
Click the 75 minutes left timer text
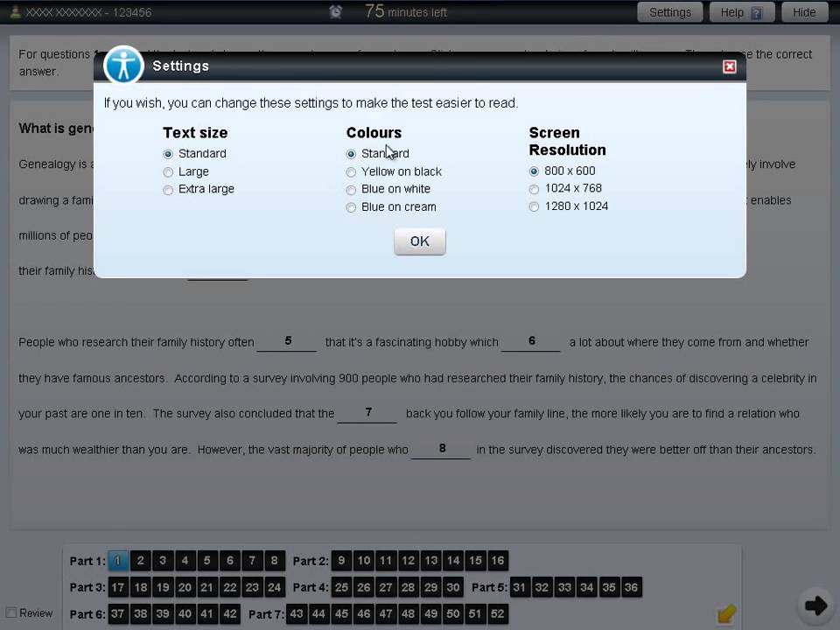(x=405, y=11)
